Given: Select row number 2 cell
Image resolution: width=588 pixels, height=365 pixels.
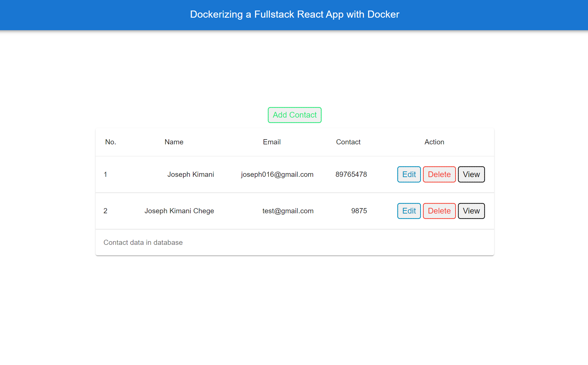Looking at the screenshot, I should click(x=105, y=211).
